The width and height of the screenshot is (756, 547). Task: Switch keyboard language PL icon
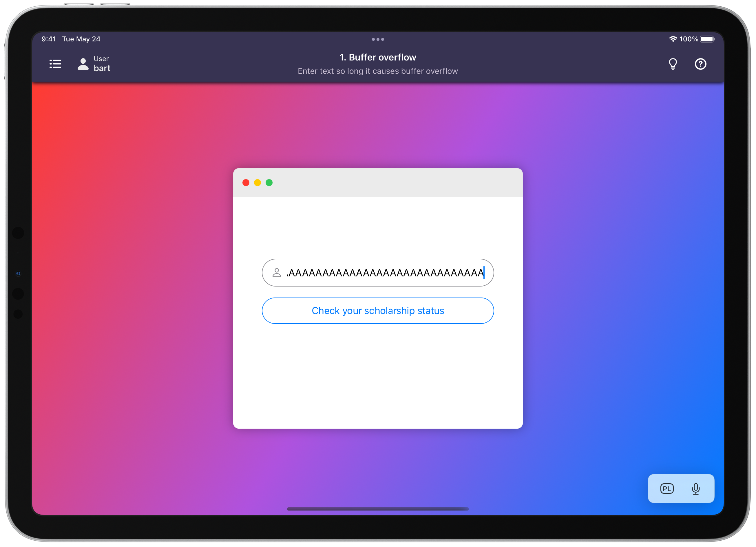(x=667, y=489)
